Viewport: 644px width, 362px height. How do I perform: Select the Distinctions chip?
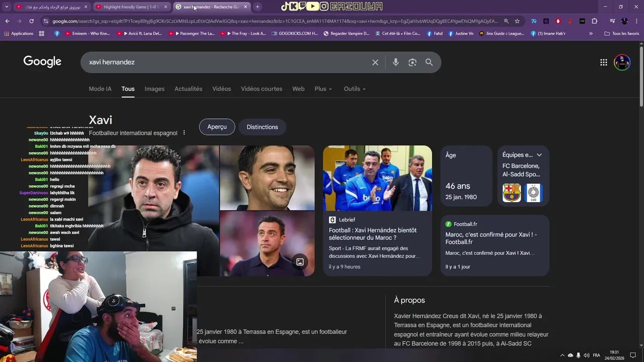pyautogui.click(x=262, y=127)
